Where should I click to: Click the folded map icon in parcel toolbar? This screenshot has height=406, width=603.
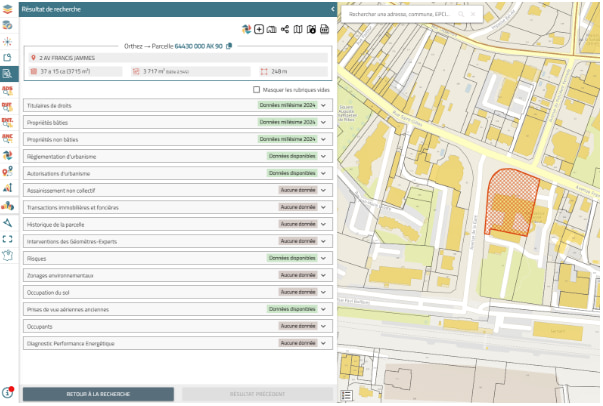pyautogui.click(x=298, y=30)
